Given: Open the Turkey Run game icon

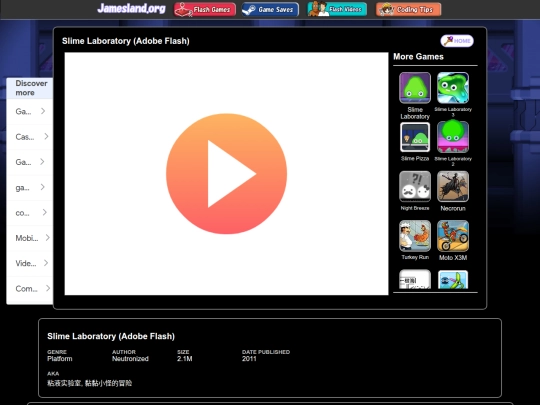Looking at the screenshot, I should (415, 236).
